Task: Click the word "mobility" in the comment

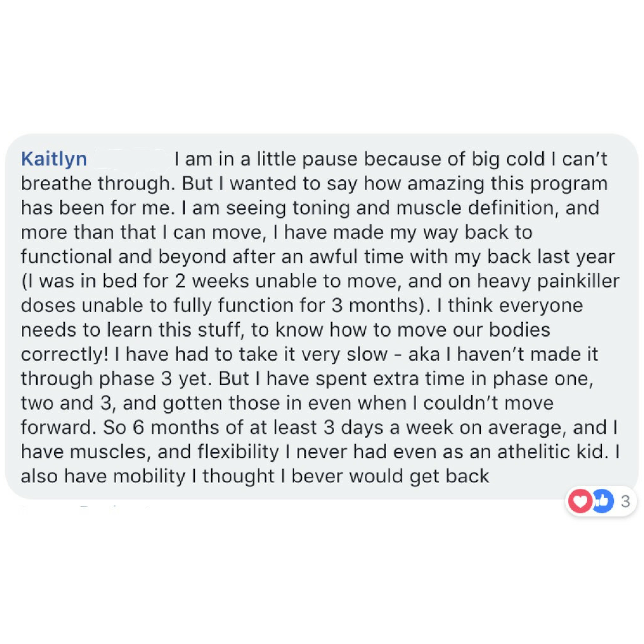Action: [149, 476]
